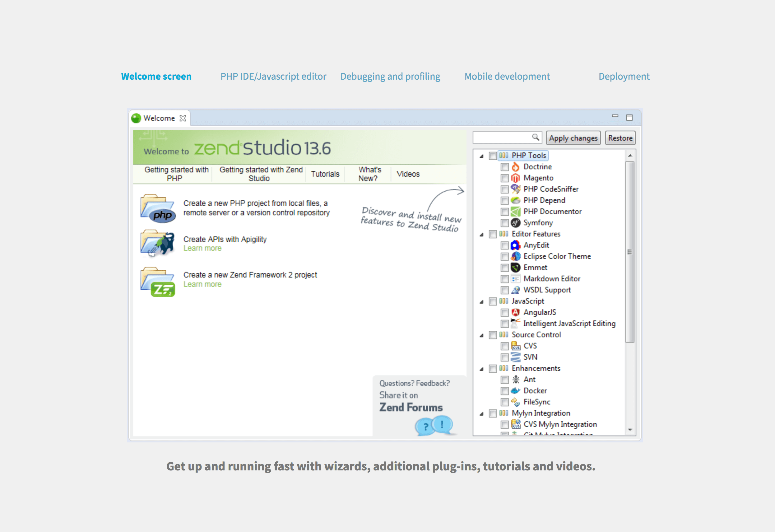Click the AnyEdit editor feature icon

tap(517, 245)
